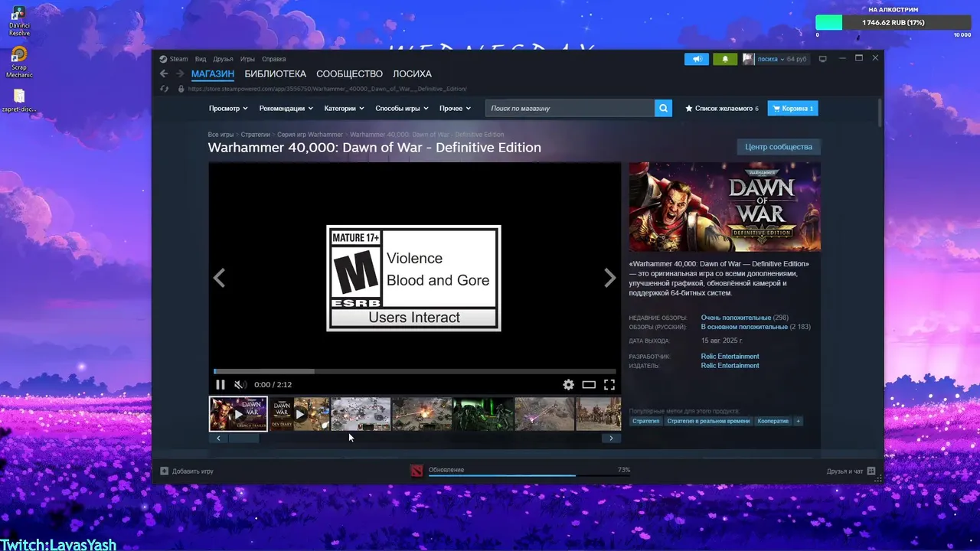Viewport: 980px width, 551px height.
Task: Open publisher Relic Entertainment link
Action: point(730,366)
